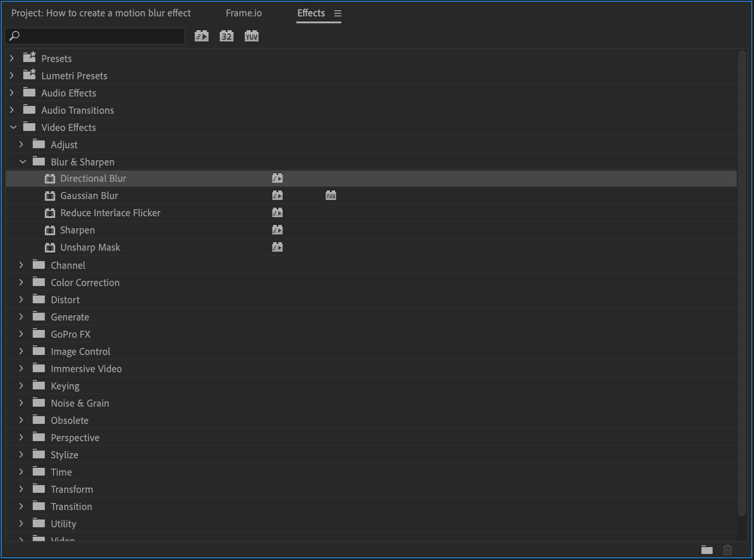754x560 pixels.
Task: Switch to the Project panel tab
Action: 101,13
